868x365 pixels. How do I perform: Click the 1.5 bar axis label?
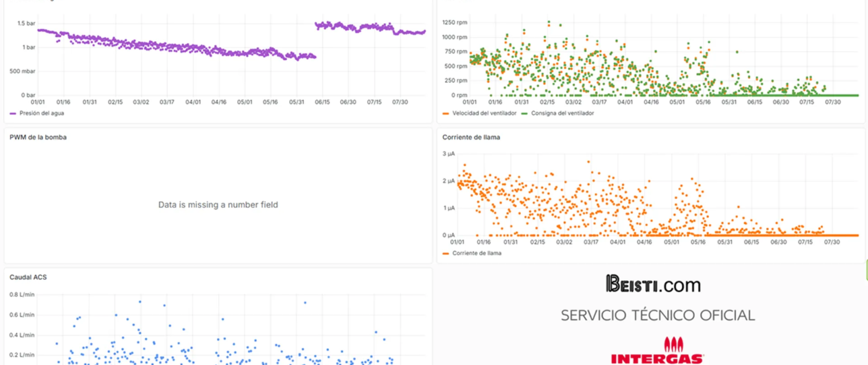(x=26, y=23)
